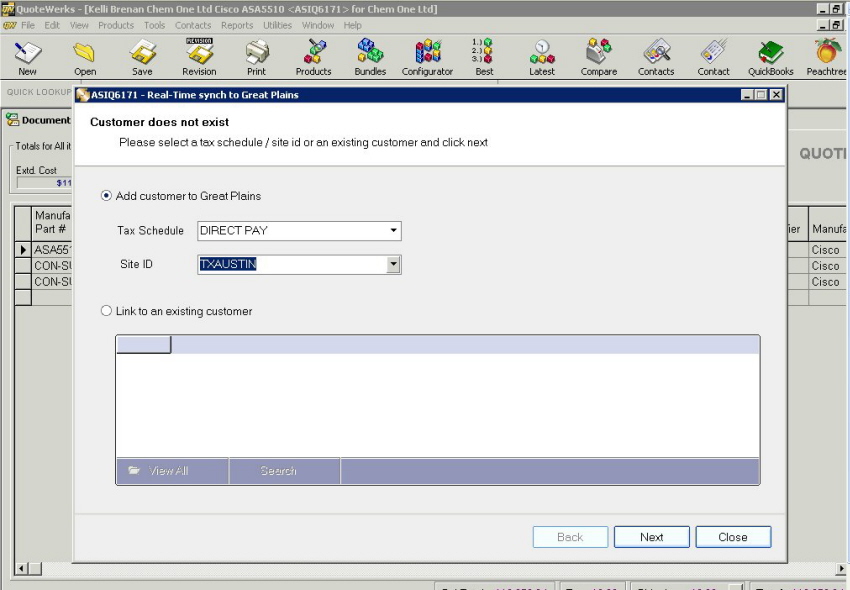This screenshot has width=850, height=590.
Task: Close the Great Plains synch dialog window
Action: [x=776, y=95]
